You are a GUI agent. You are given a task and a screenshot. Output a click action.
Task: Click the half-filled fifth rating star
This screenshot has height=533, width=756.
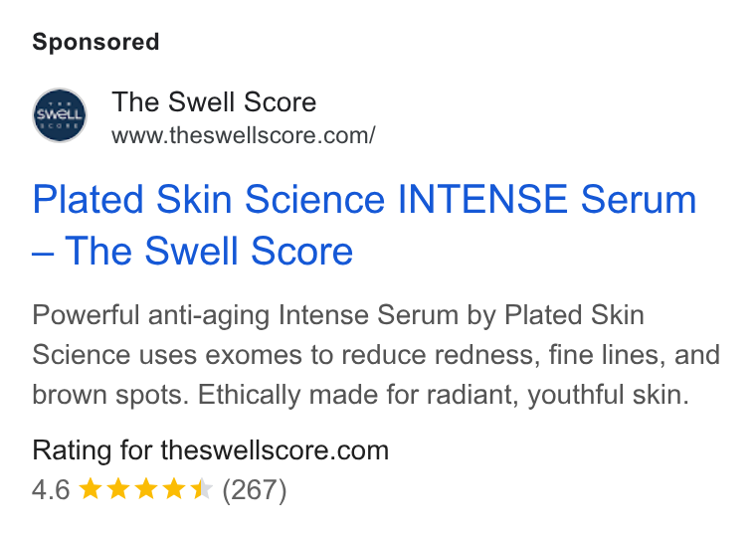[202, 489]
